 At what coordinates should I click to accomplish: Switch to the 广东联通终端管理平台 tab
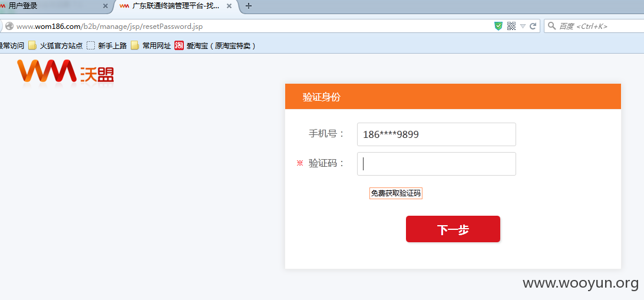point(177,6)
